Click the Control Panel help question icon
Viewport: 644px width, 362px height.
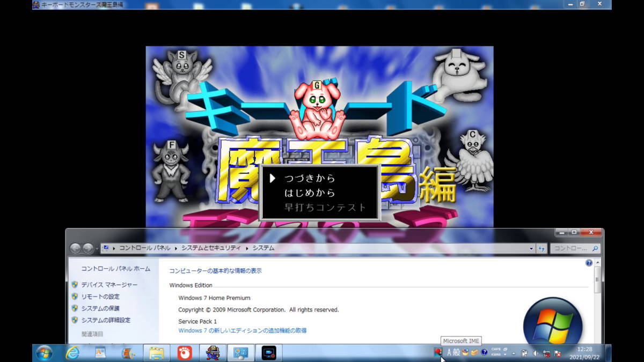tap(589, 263)
